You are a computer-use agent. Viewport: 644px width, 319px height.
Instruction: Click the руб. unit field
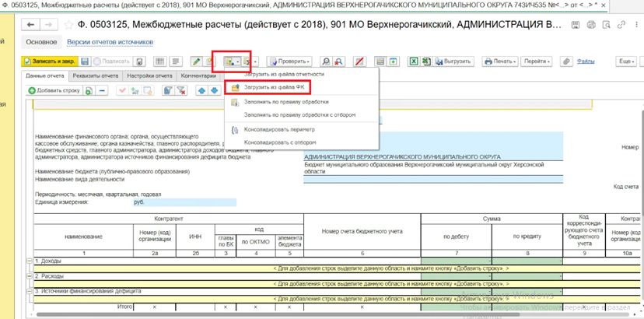[185, 202]
